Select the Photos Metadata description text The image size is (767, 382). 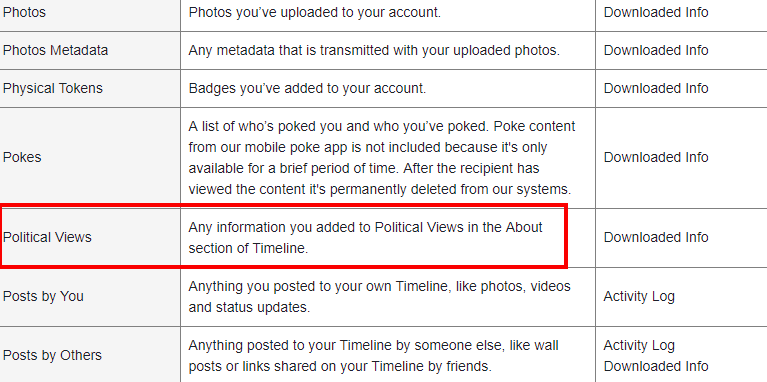pos(374,50)
